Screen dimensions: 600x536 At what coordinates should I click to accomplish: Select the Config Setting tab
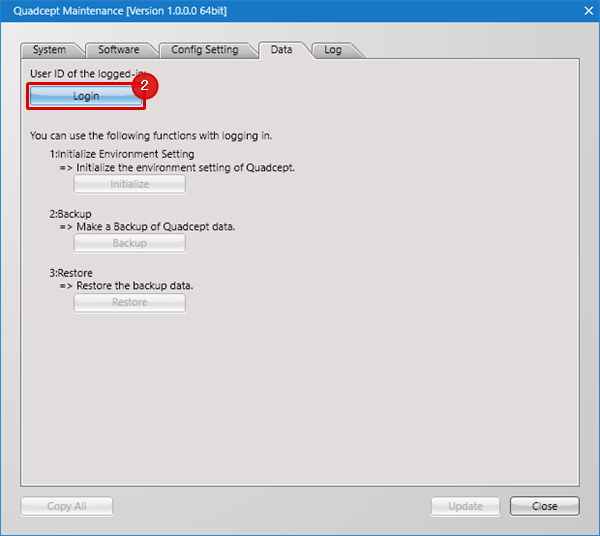click(204, 50)
